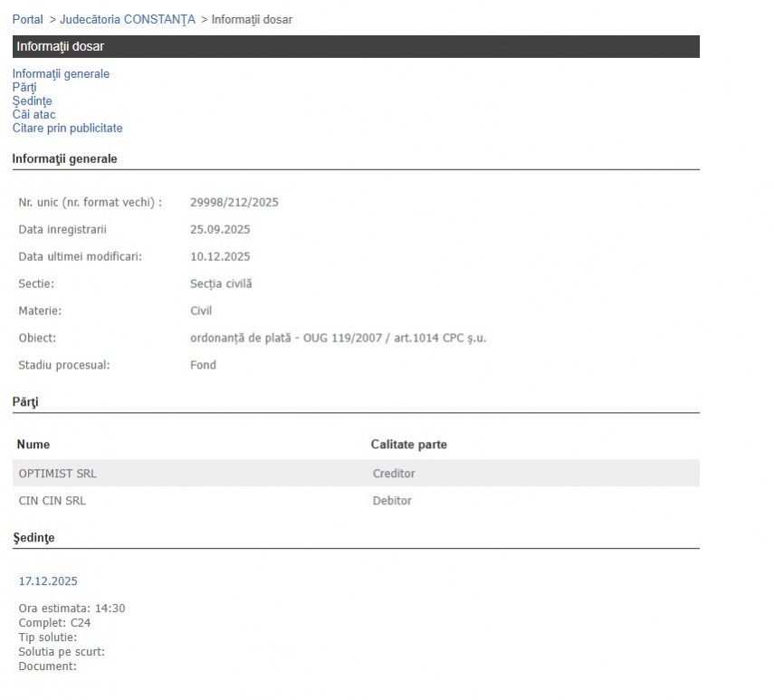The image size is (774, 700).
Task: Click the registration date 25.09.2025
Action: pos(220,229)
